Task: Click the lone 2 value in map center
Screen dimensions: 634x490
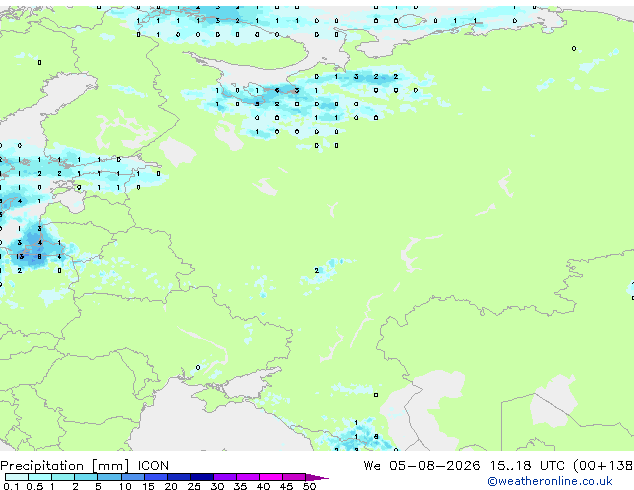Action: pyautogui.click(x=317, y=270)
